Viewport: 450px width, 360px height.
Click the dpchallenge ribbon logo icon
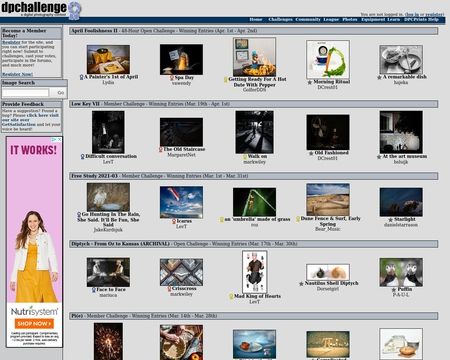click(75, 10)
